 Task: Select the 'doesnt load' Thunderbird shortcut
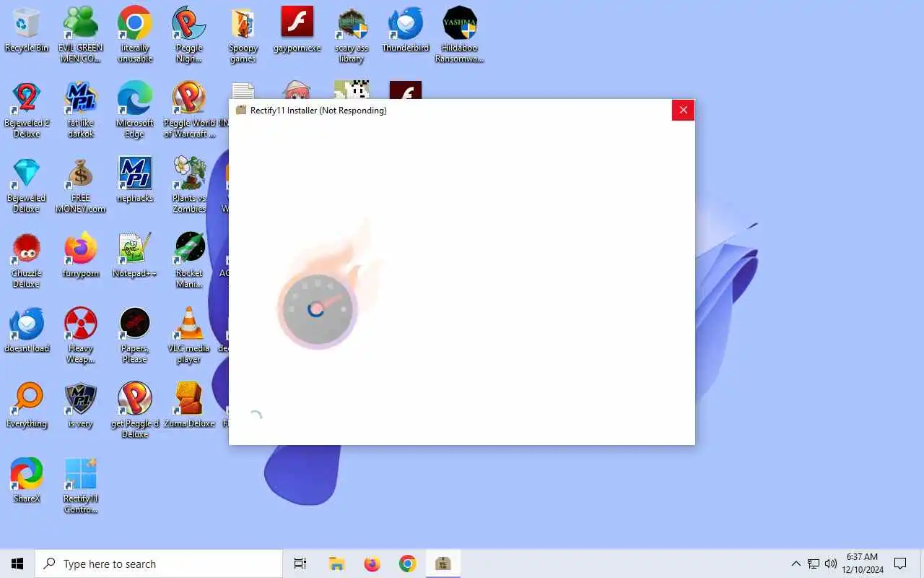click(x=27, y=330)
